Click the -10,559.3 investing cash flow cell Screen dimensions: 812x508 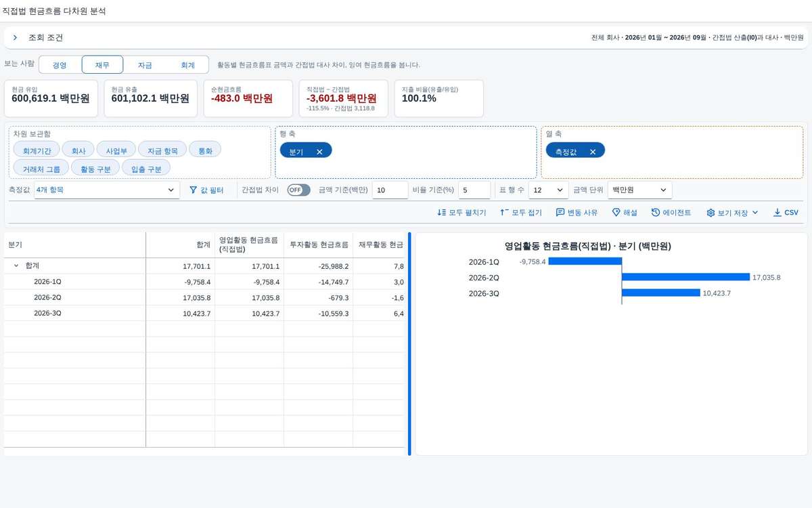click(318, 314)
